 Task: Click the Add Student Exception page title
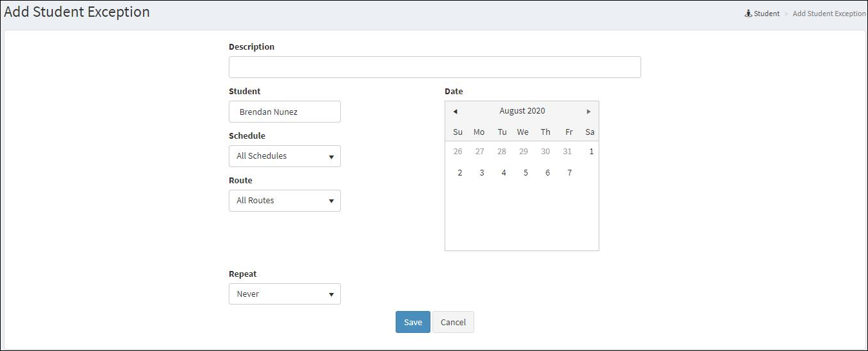[77, 12]
